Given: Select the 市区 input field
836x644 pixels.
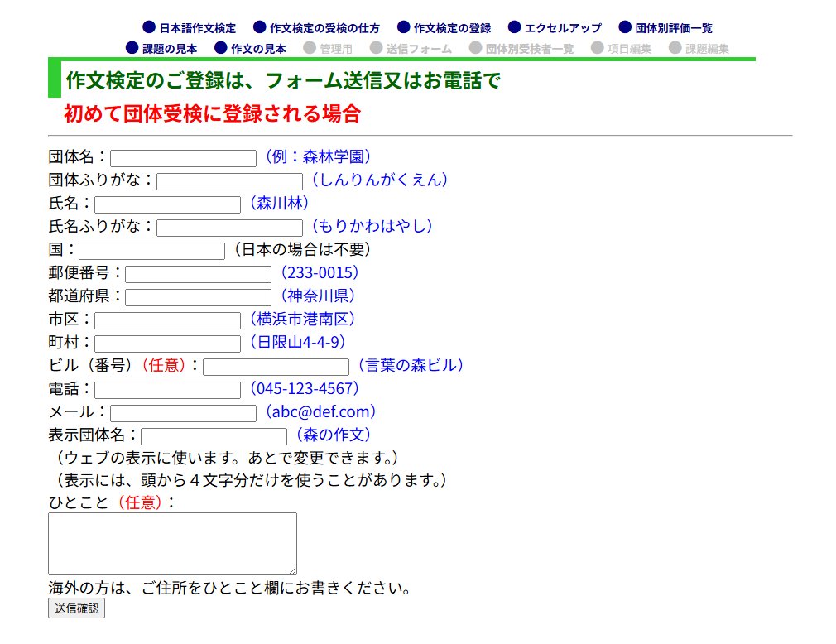Looking at the screenshot, I should (x=167, y=320).
